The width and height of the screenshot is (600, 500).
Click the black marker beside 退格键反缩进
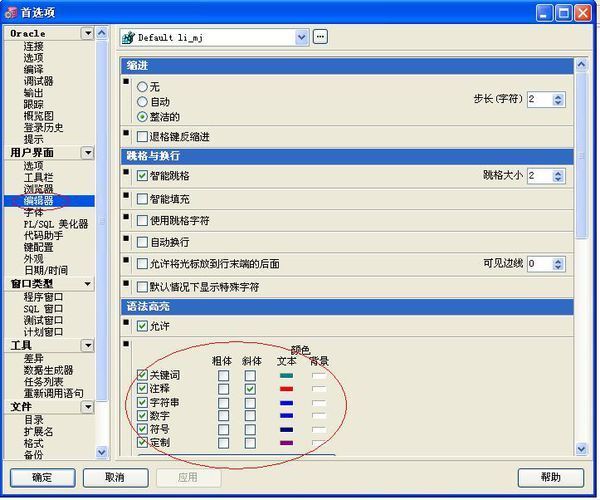point(127,131)
